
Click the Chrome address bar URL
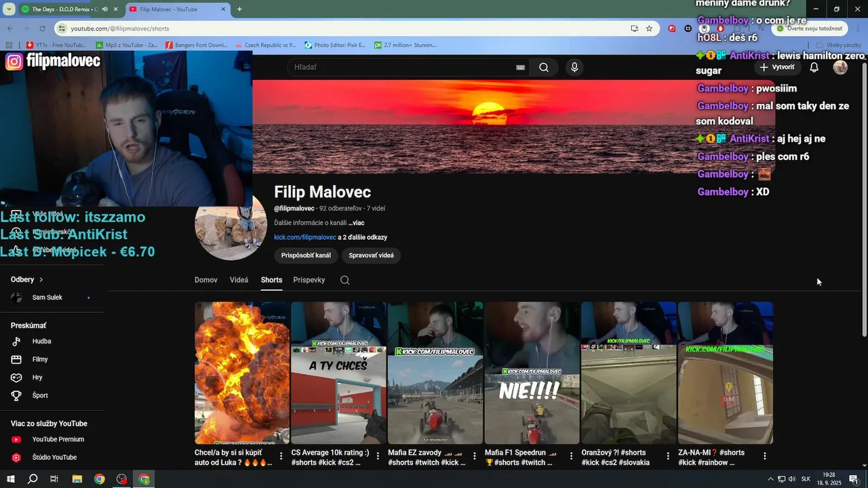tap(120, 28)
